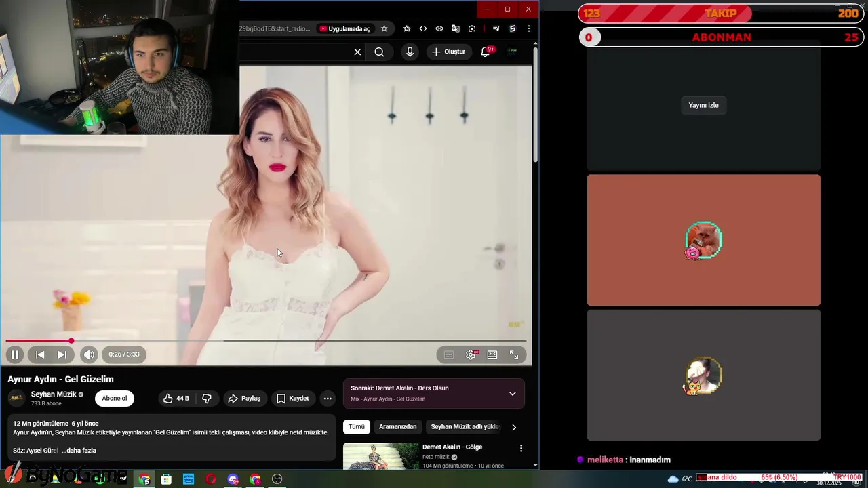This screenshot has height=488, width=868.
Task: Dislike the video with thumbs down
Action: click(x=208, y=399)
